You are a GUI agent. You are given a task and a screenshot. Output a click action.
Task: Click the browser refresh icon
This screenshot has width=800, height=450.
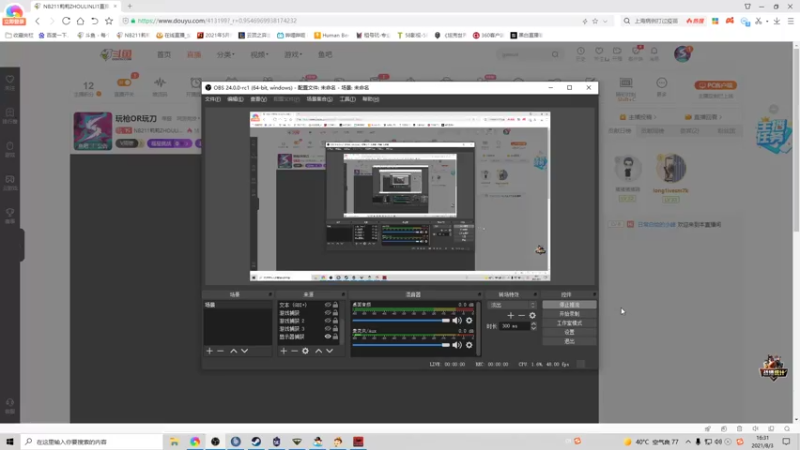(66, 21)
